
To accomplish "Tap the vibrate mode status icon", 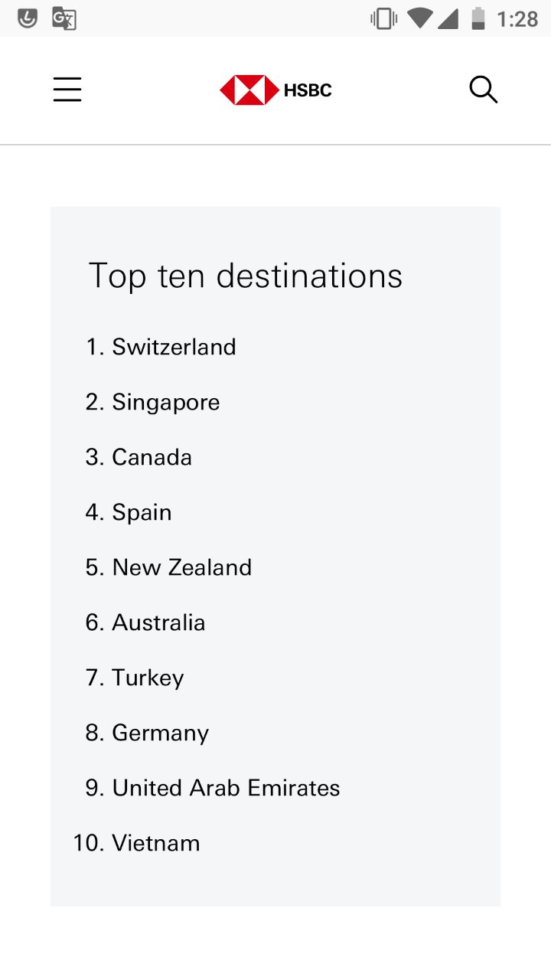I will pos(383,18).
